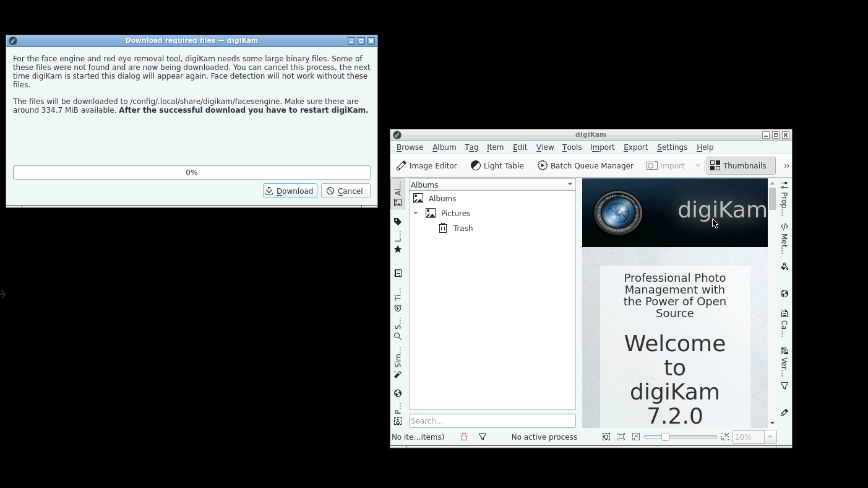The height and width of the screenshot is (488, 868).
Task: Click the Cancel button in download dialog
Action: coord(346,191)
